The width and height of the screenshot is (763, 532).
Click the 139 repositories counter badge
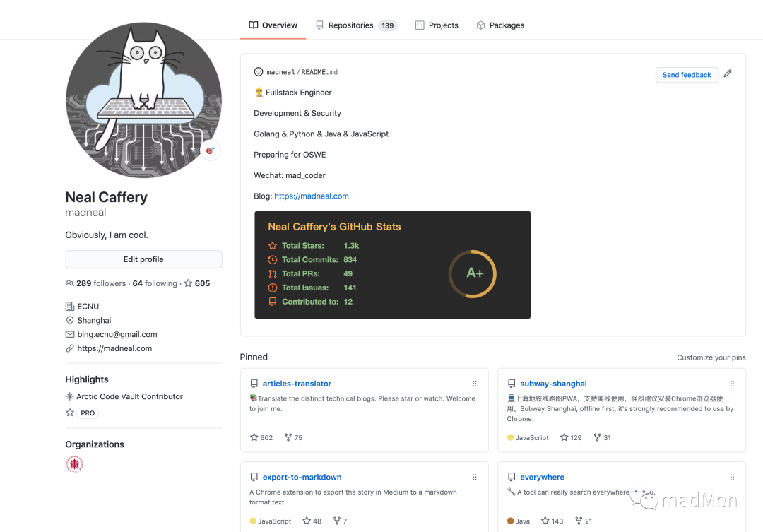click(388, 25)
